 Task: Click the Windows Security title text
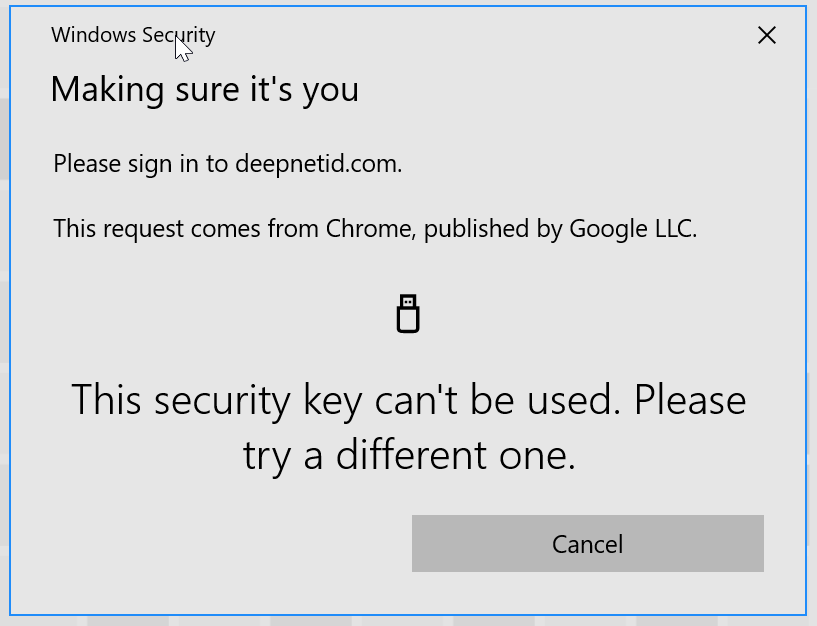pos(133,35)
